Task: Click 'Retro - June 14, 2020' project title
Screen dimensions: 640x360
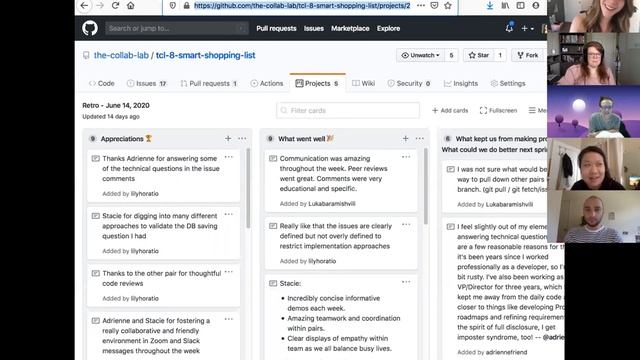Action: pyautogui.click(x=116, y=105)
